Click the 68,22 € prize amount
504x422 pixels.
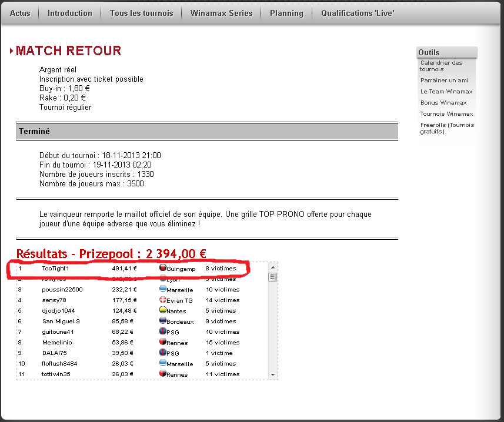pyautogui.click(x=122, y=332)
